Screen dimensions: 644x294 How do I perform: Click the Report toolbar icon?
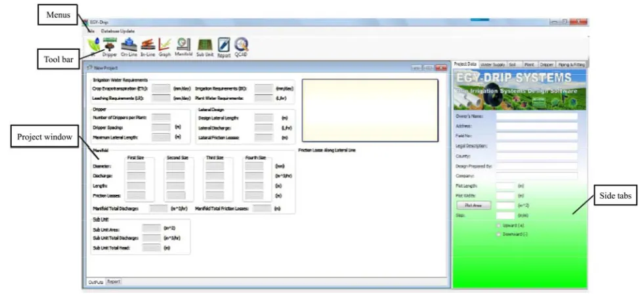[224, 48]
